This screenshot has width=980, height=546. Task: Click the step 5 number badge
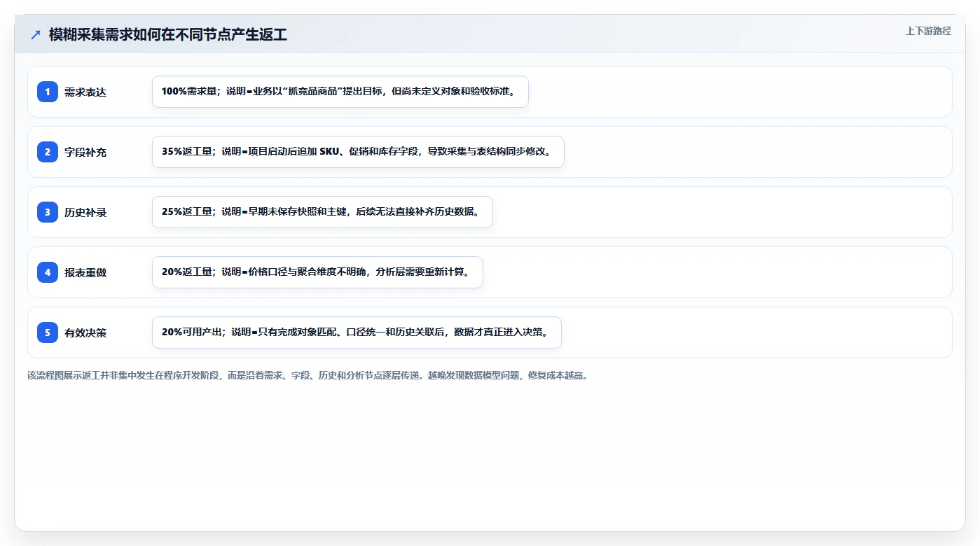tap(48, 332)
